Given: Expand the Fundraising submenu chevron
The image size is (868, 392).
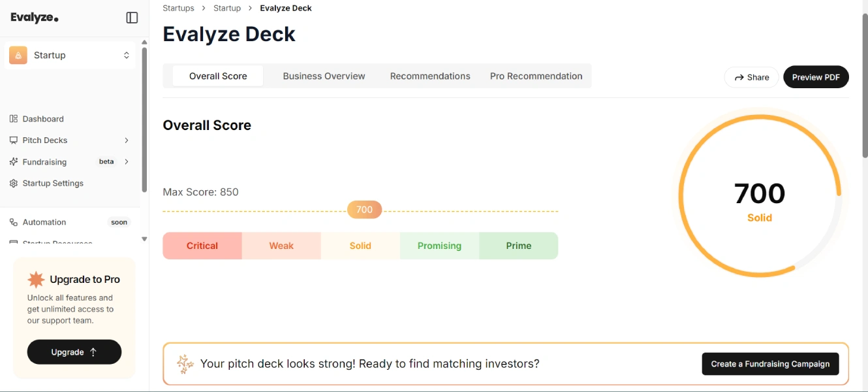Looking at the screenshot, I should 127,162.
